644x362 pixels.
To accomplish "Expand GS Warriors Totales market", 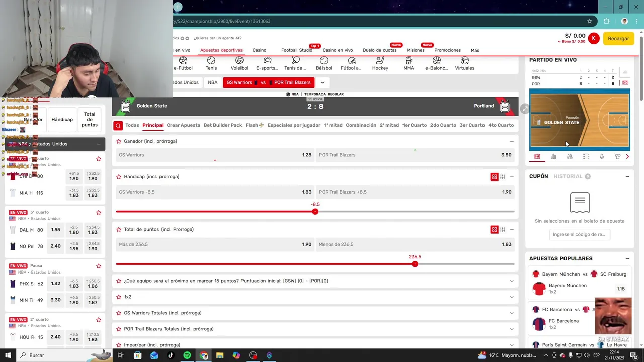I will 512,313.
